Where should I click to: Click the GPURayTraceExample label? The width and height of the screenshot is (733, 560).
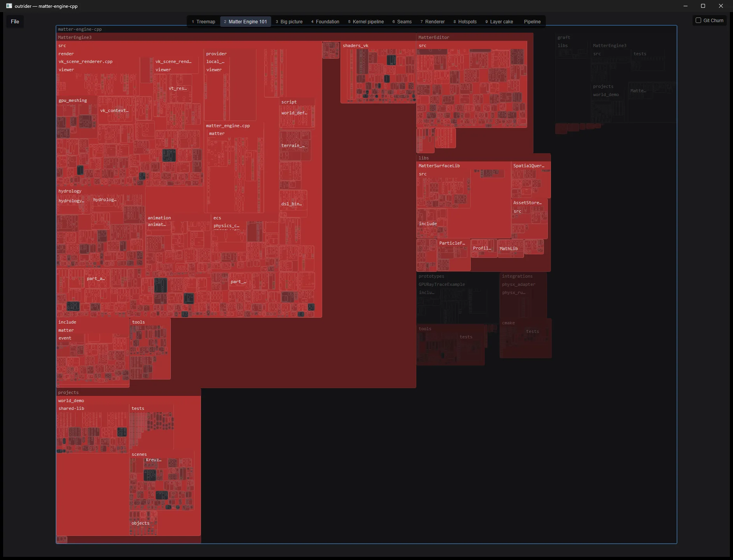click(x=442, y=284)
